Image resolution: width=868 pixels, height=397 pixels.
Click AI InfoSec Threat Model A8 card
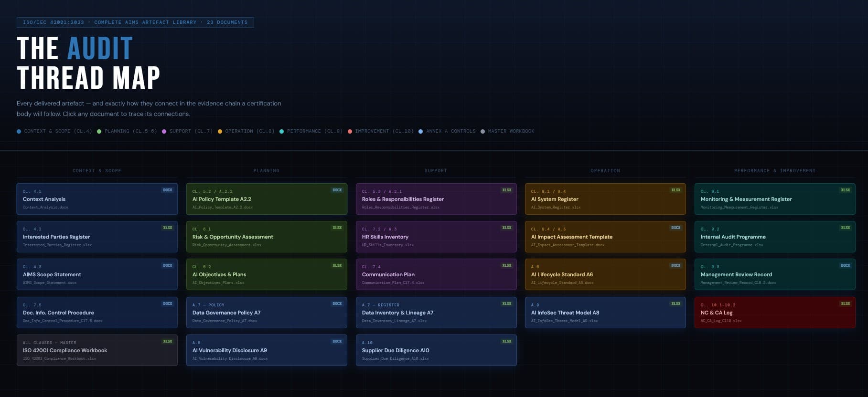(605, 313)
